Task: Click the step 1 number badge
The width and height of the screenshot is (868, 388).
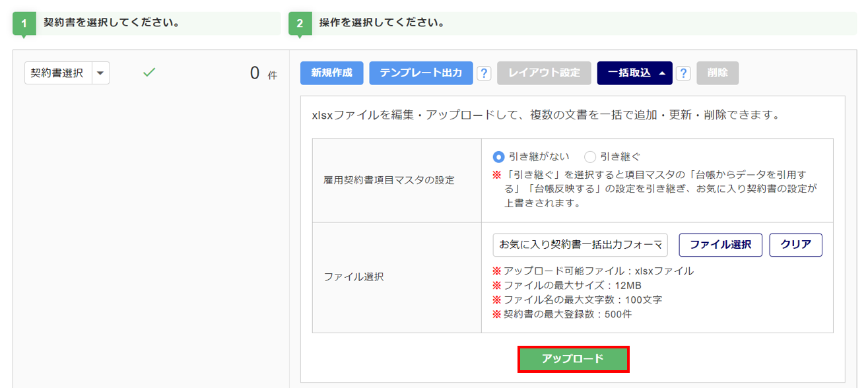Action: [x=24, y=24]
